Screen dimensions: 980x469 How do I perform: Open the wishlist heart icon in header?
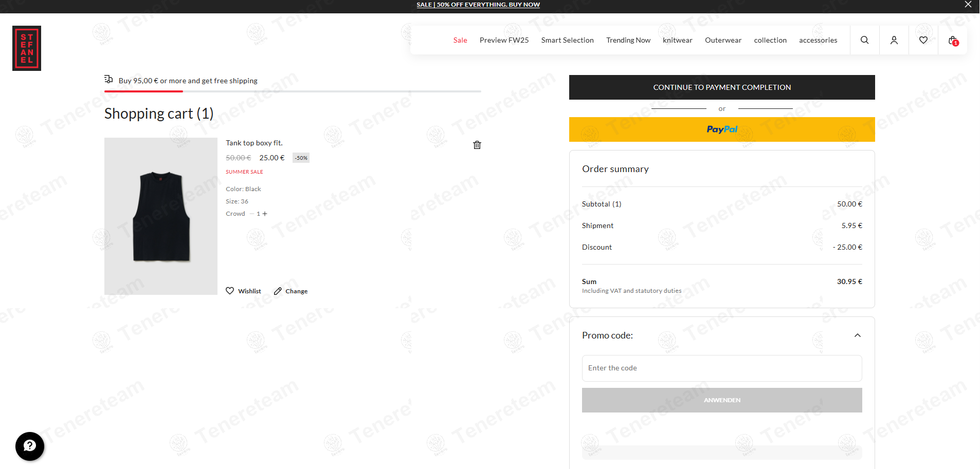[x=923, y=40]
